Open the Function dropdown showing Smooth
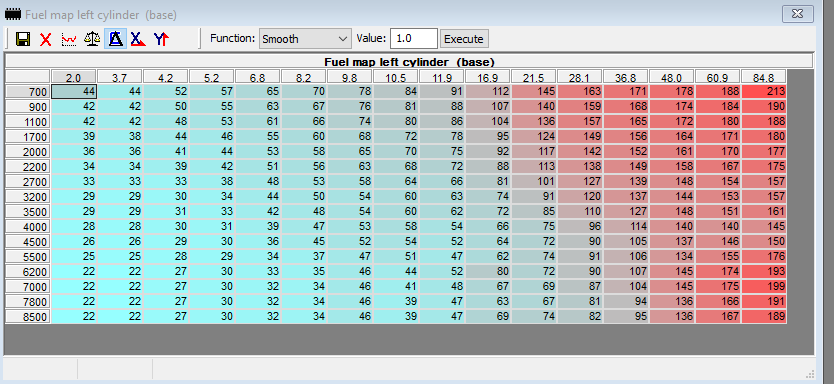The image size is (834, 384). point(305,39)
